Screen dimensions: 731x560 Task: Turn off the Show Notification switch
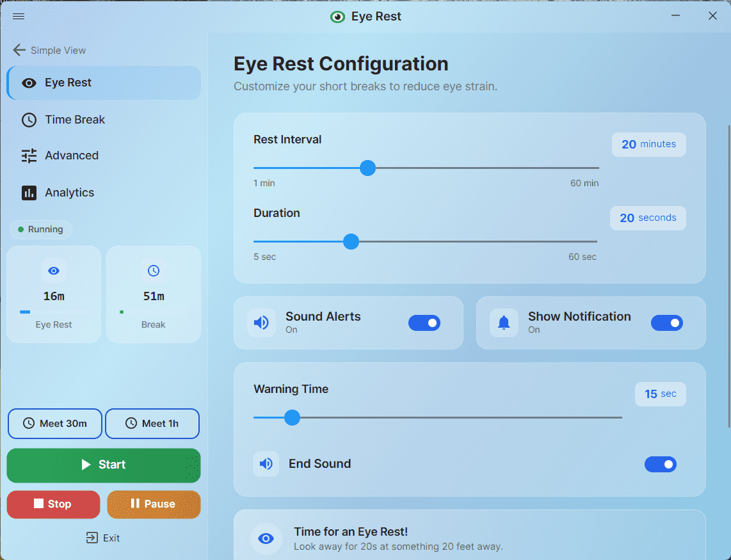[666, 323]
